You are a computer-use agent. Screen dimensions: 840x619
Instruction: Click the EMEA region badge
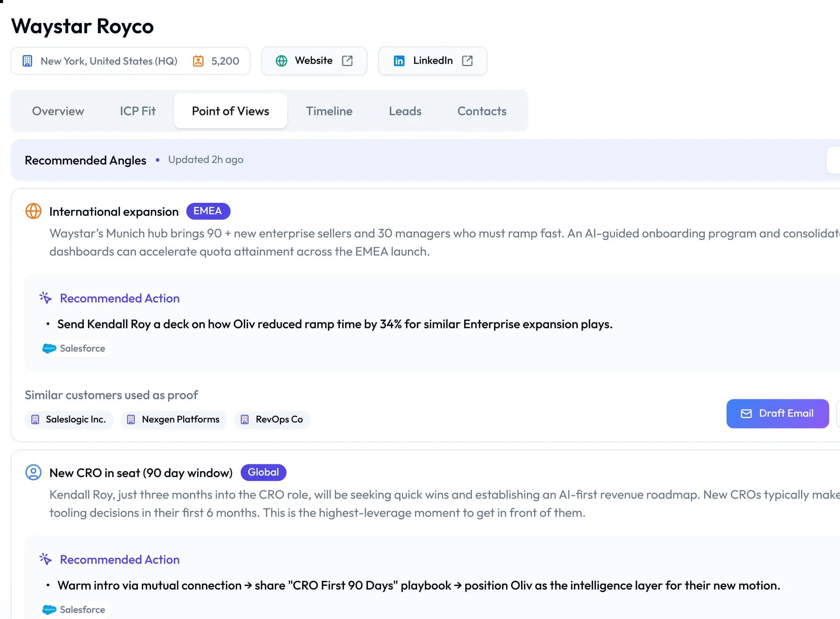(x=208, y=211)
